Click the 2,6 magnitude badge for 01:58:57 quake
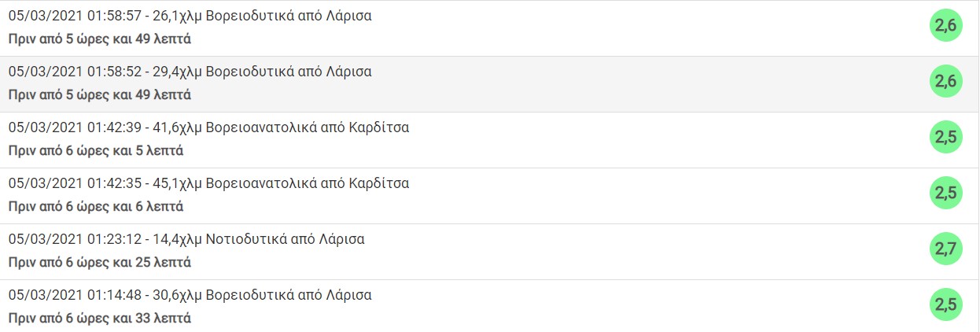Viewport: 980px width, 332px height. click(x=945, y=26)
